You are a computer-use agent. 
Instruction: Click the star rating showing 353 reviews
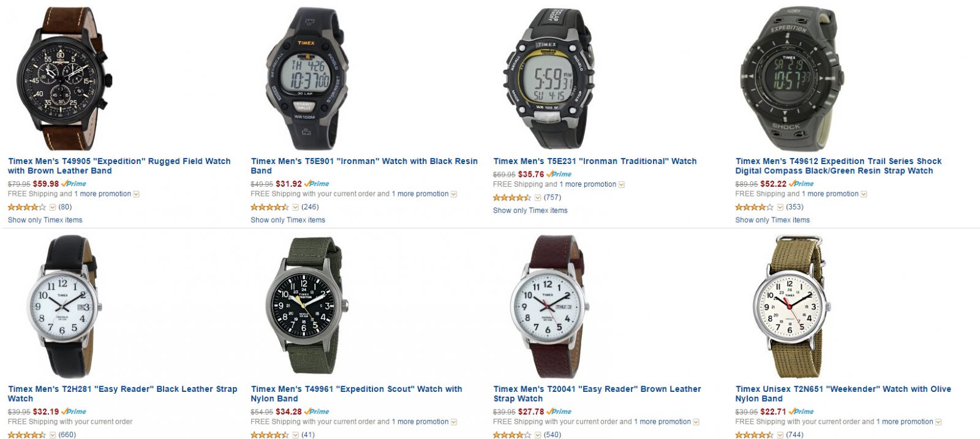pyautogui.click(x=755, y=207)
